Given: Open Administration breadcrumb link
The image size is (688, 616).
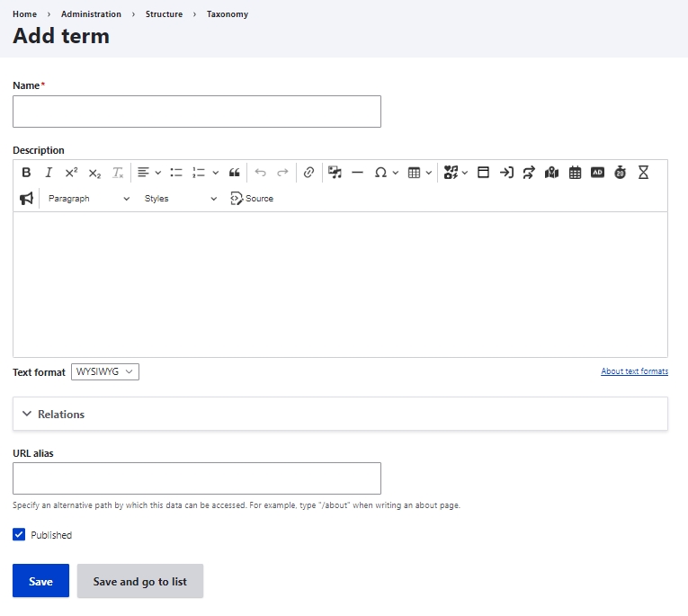Looking at the screenshot, I should click(x=91, y=14).
